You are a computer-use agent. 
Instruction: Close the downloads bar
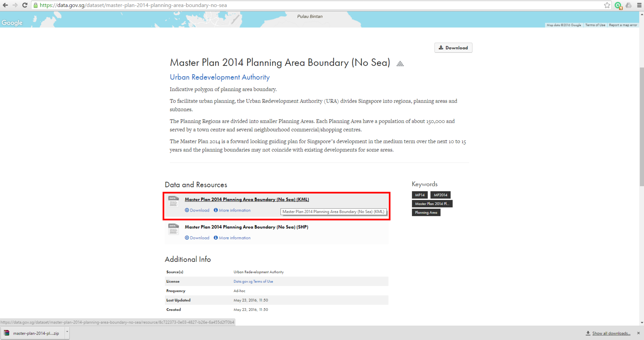click(x=638, y=333)
